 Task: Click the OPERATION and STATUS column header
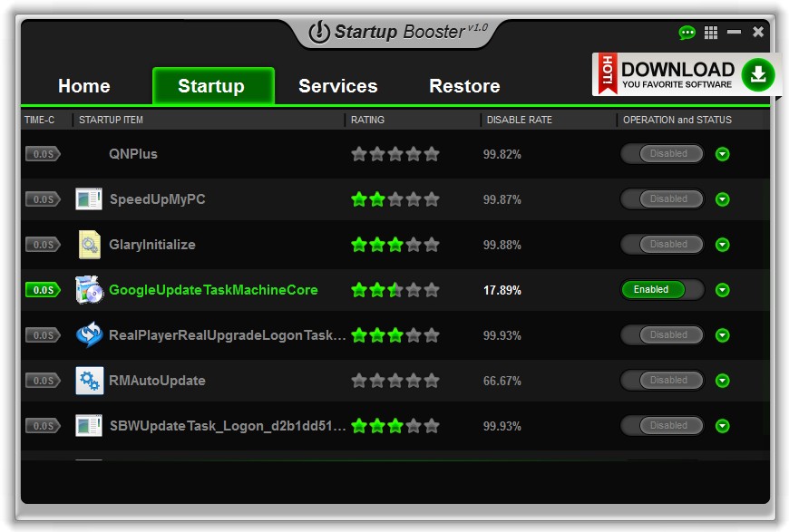click(677, 120)
